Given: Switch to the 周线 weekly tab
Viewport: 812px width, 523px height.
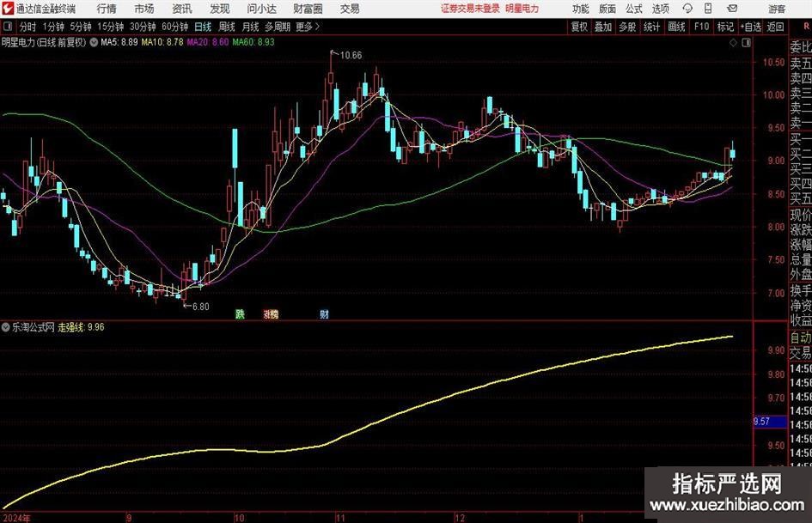Looking at the screenshot, I should [x=227, y=27].
